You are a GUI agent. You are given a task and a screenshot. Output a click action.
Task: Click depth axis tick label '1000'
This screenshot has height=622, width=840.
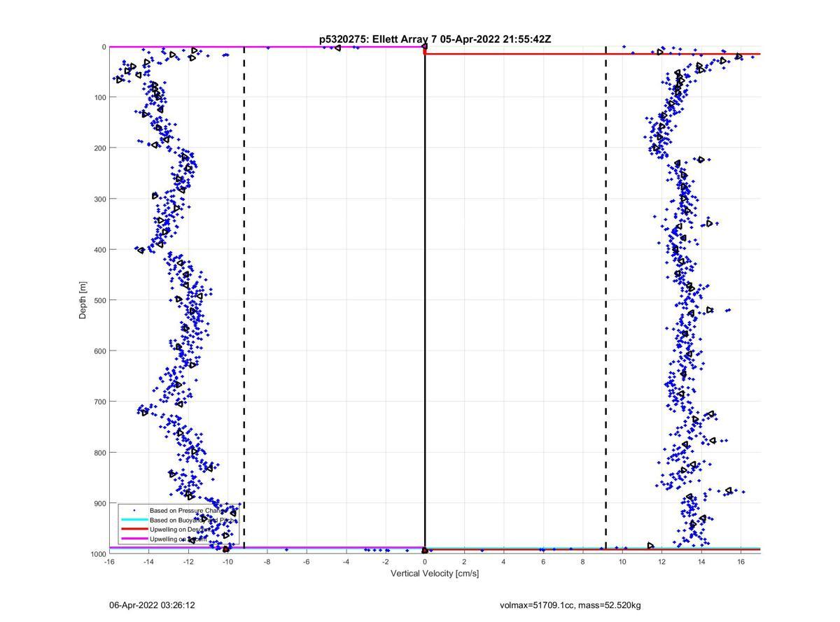97,554
